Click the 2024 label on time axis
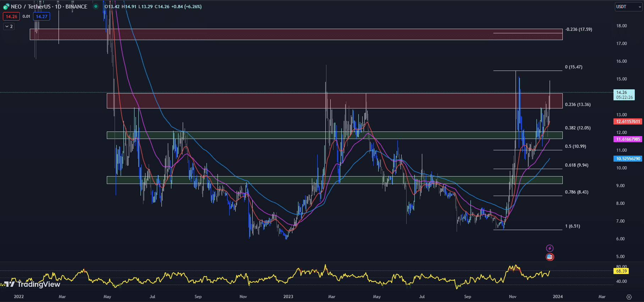Screen dimensions: 644x302 [x=557, y=297]
